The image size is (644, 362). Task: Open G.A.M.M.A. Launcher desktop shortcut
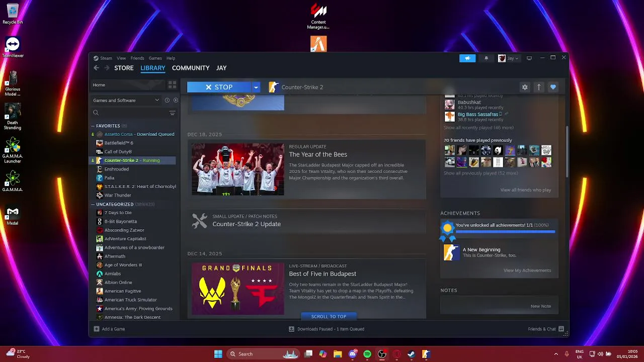click(x=13, y=150)
